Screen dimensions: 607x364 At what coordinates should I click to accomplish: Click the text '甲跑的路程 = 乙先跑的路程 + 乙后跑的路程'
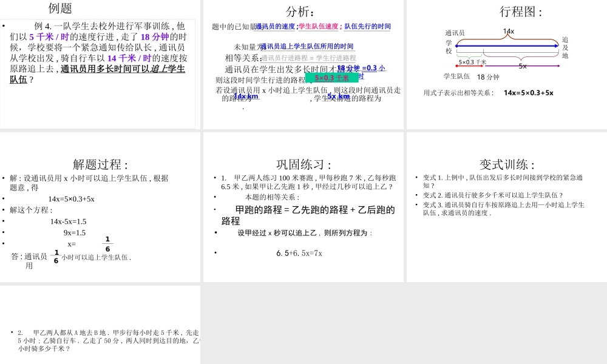[x=308, y=215]
